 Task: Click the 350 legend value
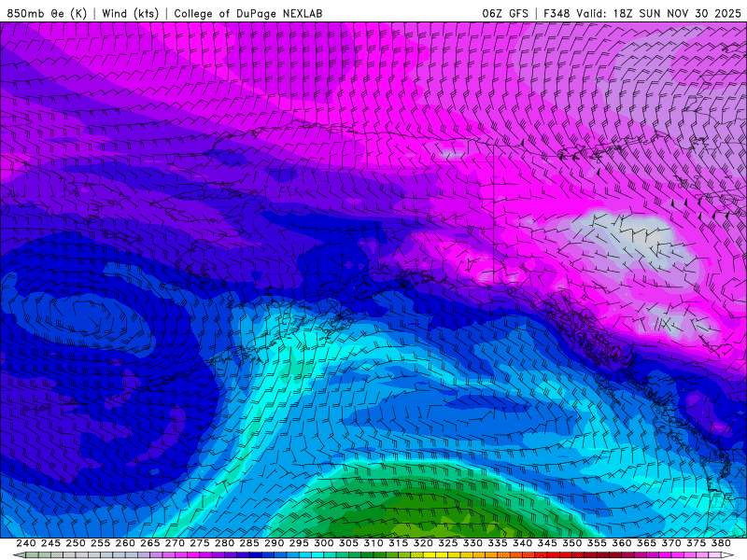(x=571, y=543)
